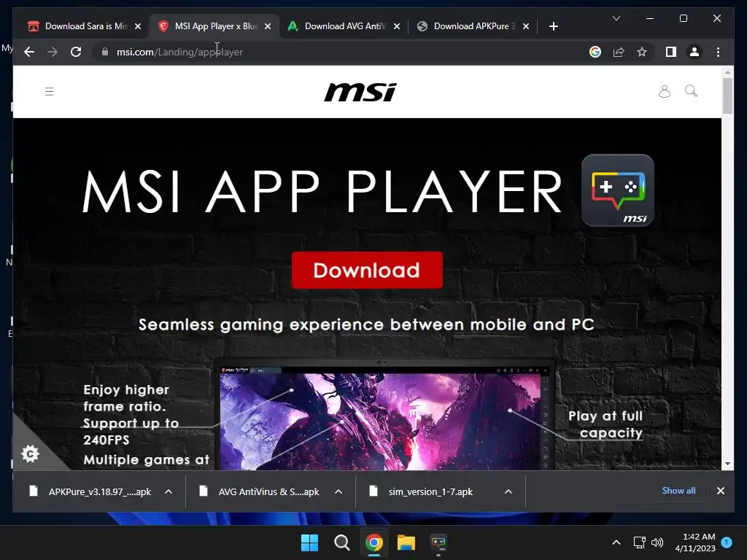
Task: Open new tab with plus button
Action: coord(553,26)
